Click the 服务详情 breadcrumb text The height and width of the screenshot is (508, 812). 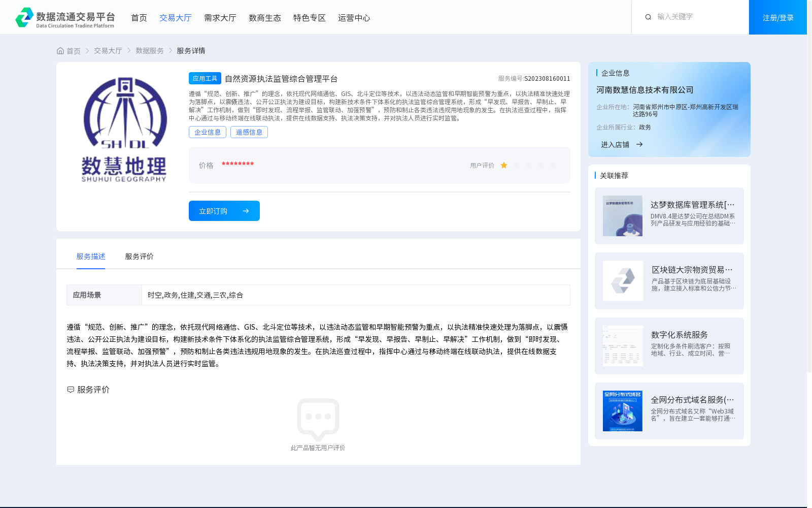tap(191, 51)
